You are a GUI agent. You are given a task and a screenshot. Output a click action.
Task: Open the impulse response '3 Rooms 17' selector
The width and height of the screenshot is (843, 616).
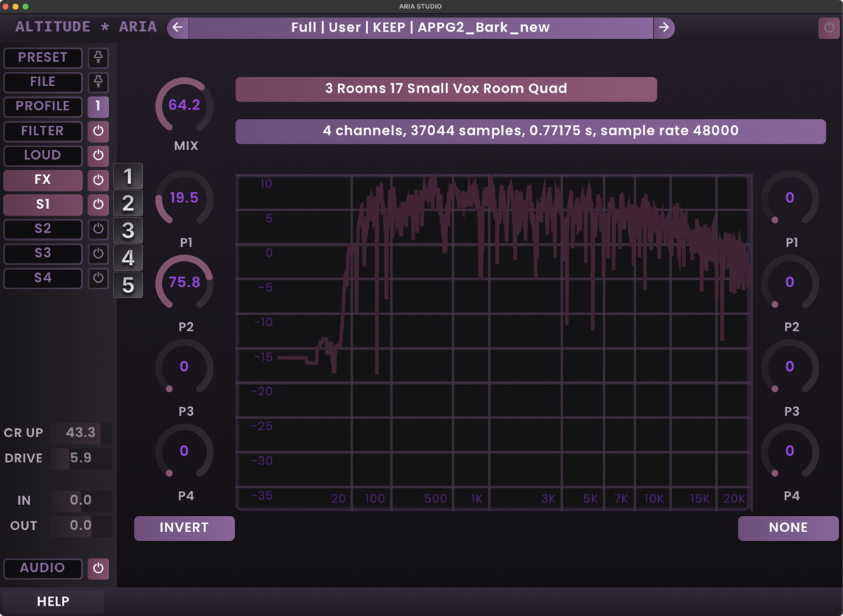pos(445,89)
